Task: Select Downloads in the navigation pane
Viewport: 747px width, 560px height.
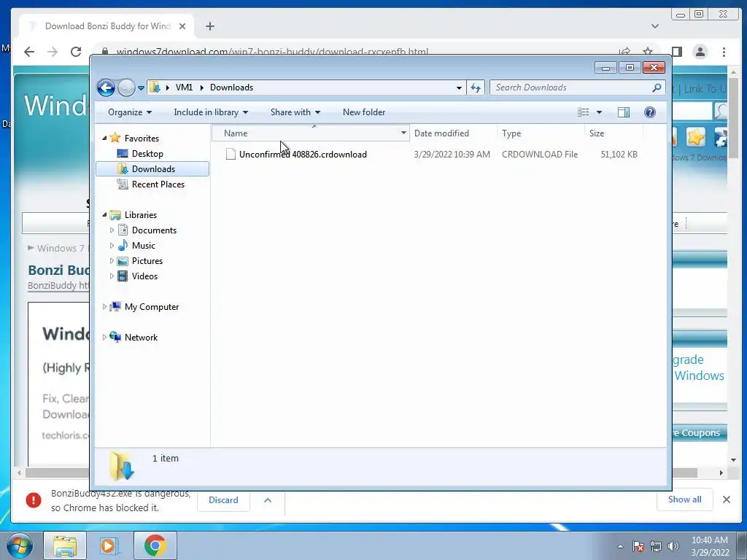Action: pos(153,169)
